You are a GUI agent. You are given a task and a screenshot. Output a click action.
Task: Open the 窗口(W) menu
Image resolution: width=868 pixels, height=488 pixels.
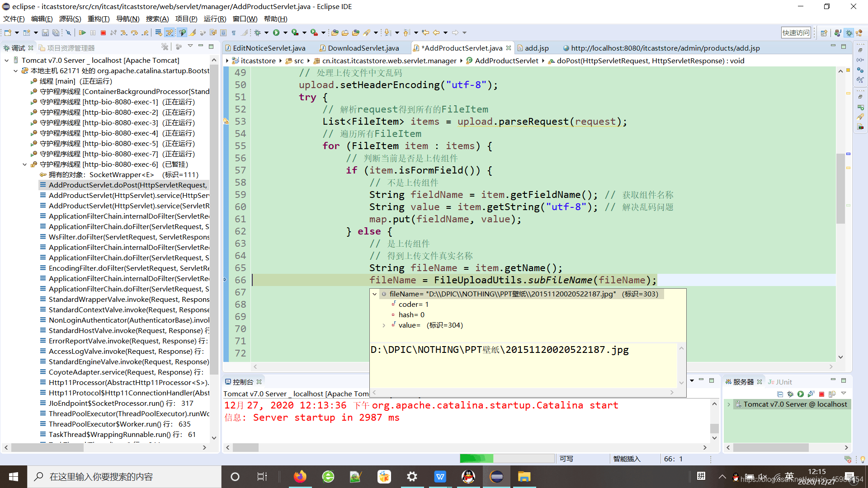(x=245, y=19)
